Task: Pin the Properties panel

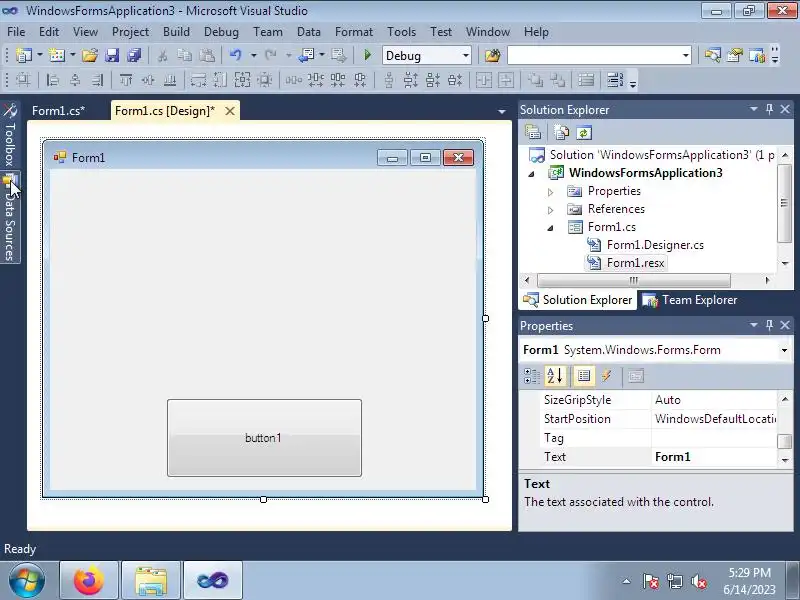Action: click(769, 325)
